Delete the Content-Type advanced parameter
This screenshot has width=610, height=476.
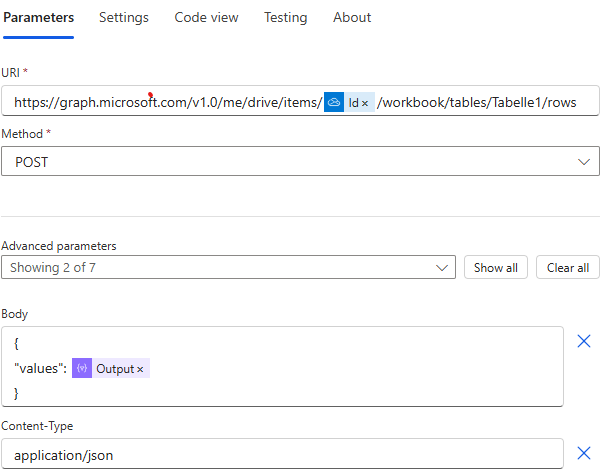coord(584,453)
